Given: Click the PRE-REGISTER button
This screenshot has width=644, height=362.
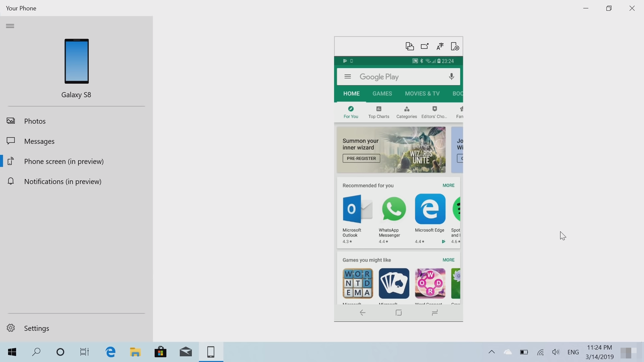Looking at the screenshot, I should click(x=361, y=158).
